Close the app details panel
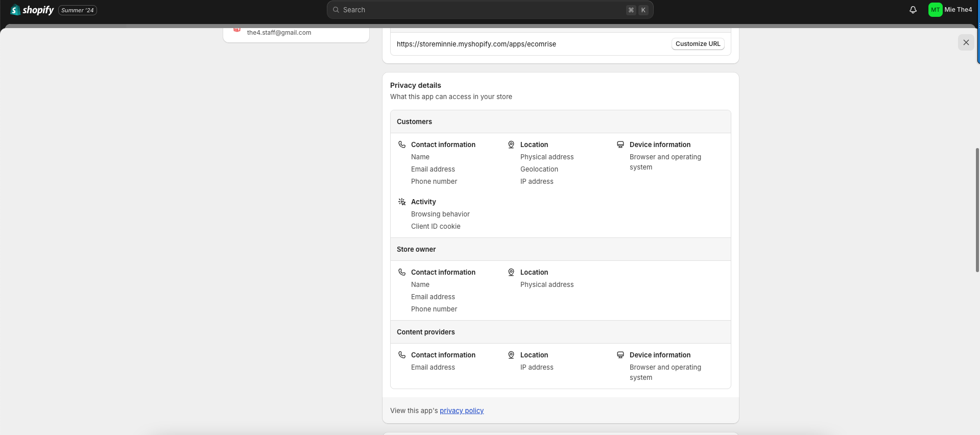The height and width of the screenshot is (435, 980). click(966, 42)
